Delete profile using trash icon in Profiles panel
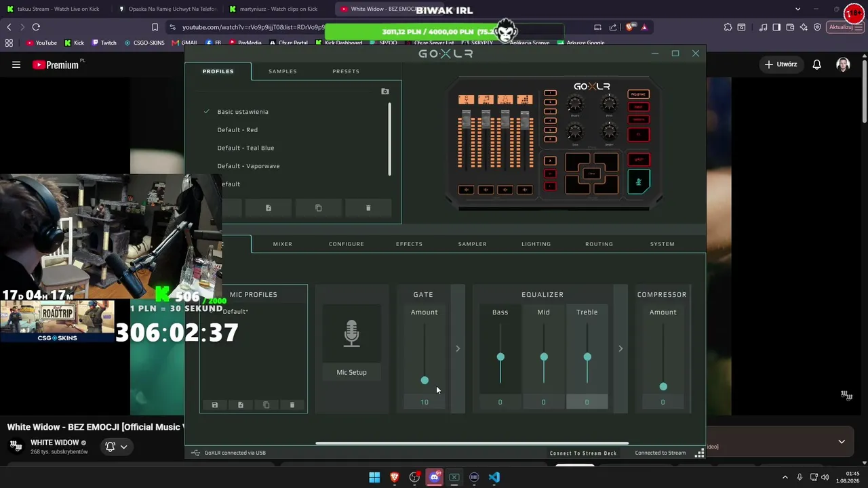868x488 pixels. [368, 208]
